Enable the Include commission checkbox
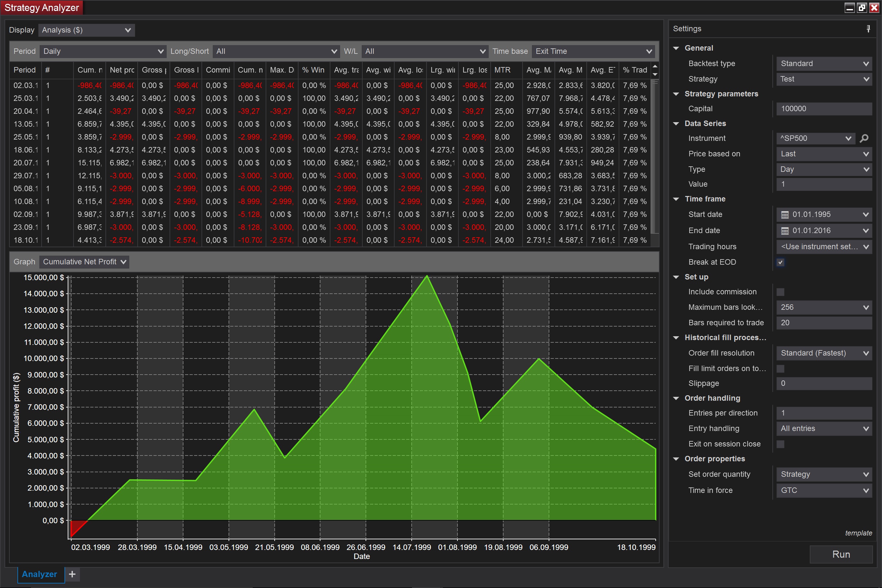Image resolution: width=882 pixels, height=588 pixels. (780, 292)
